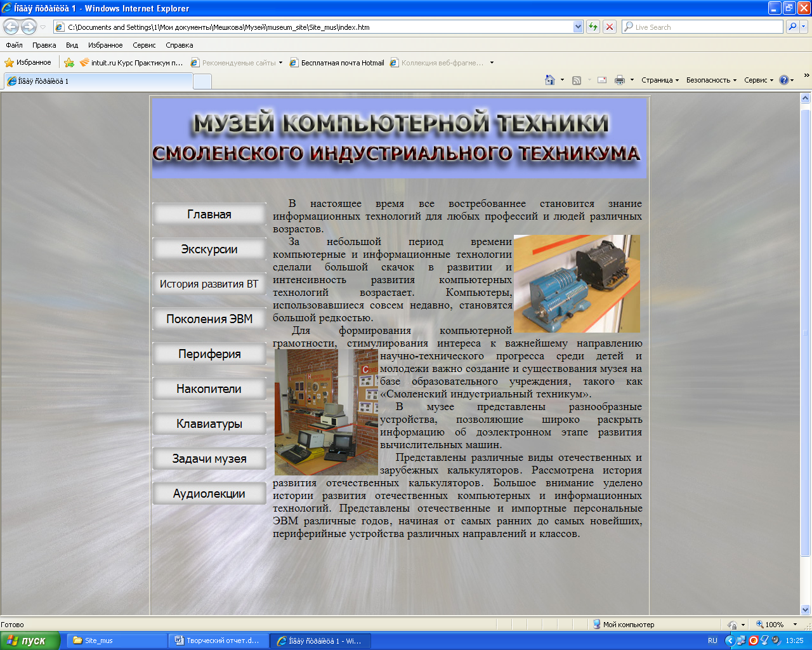This screenshot has height=650, width=812.
Task: Click the page's vertical scrollbar down arrow
Action: (x=806, y=610)
